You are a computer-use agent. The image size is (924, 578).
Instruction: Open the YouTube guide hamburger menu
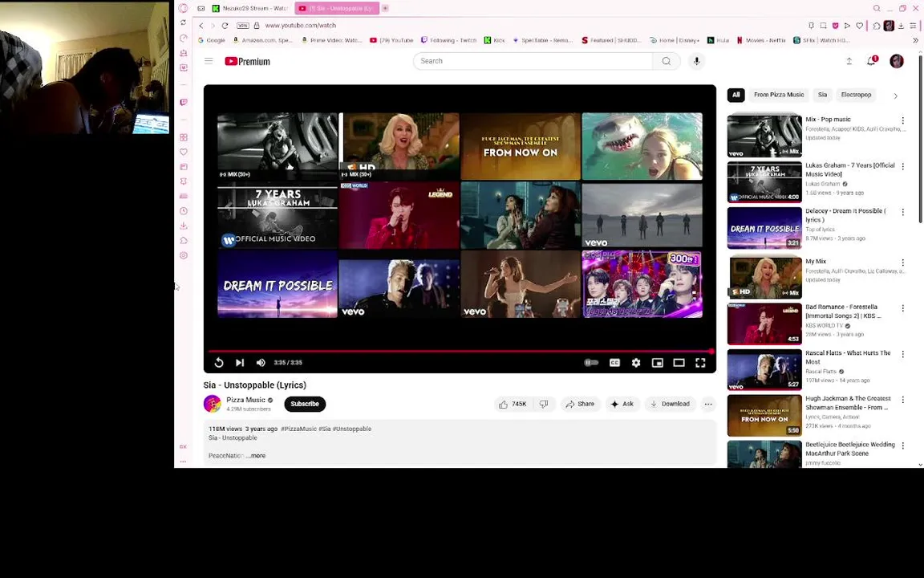click(209, 61)
